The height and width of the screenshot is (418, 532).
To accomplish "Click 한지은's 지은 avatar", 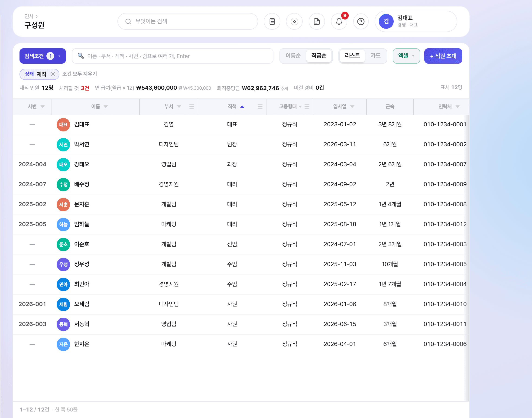I will (63, 344).
